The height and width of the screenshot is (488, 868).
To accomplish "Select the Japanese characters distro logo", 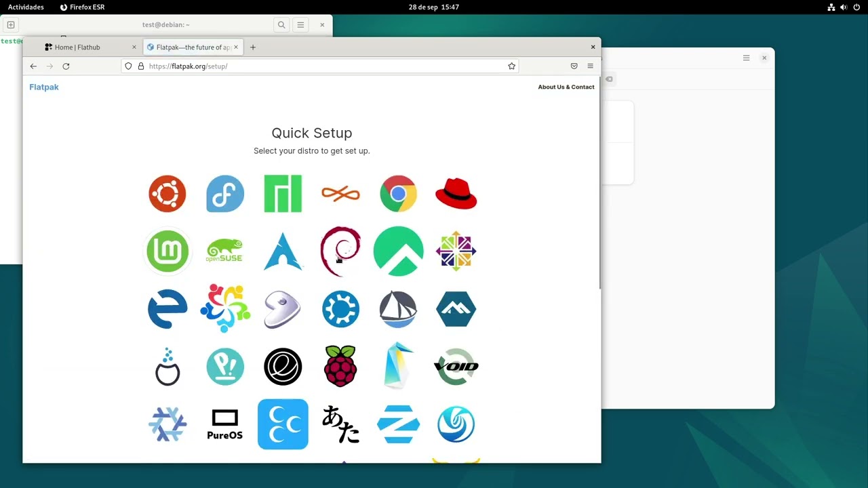I will (340, 424).
